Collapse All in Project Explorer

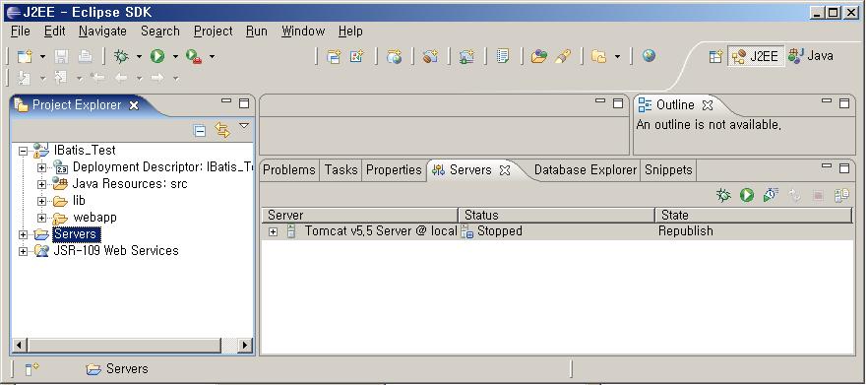(199, 131)
